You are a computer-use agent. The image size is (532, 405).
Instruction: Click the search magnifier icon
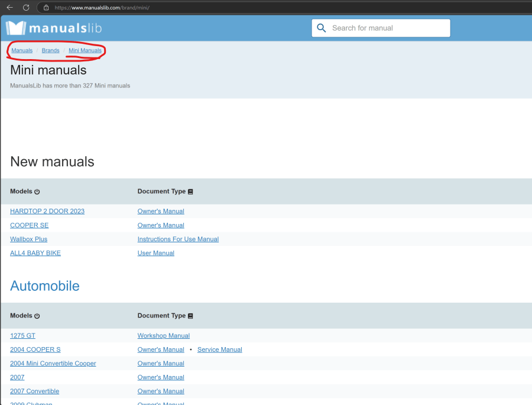click(322, 28)
